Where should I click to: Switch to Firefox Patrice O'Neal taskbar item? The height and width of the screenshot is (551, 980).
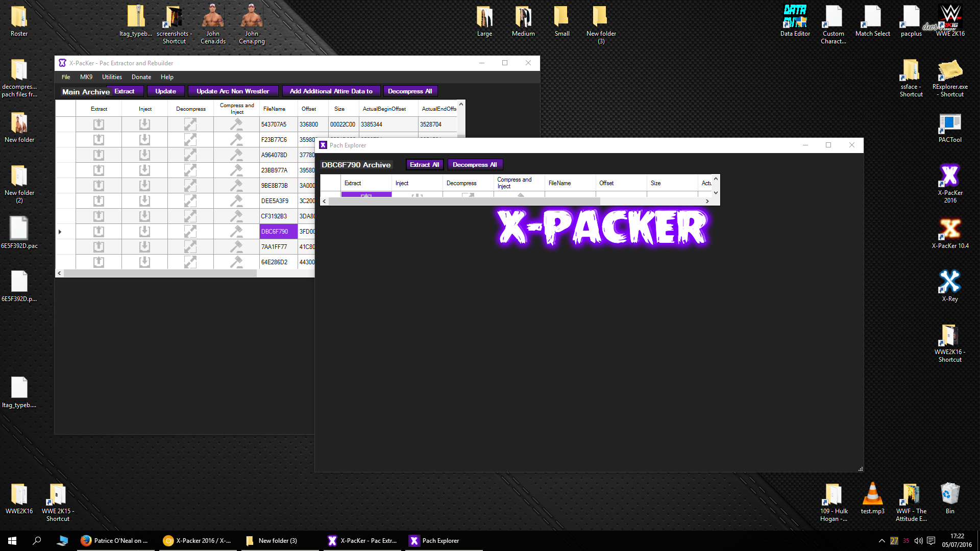[115, 541]
